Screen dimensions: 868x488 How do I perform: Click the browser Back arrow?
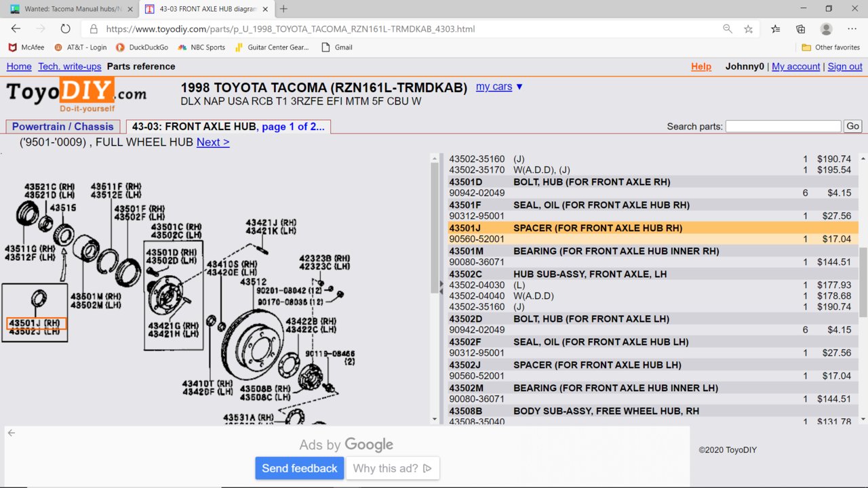(x=16, y=29)
